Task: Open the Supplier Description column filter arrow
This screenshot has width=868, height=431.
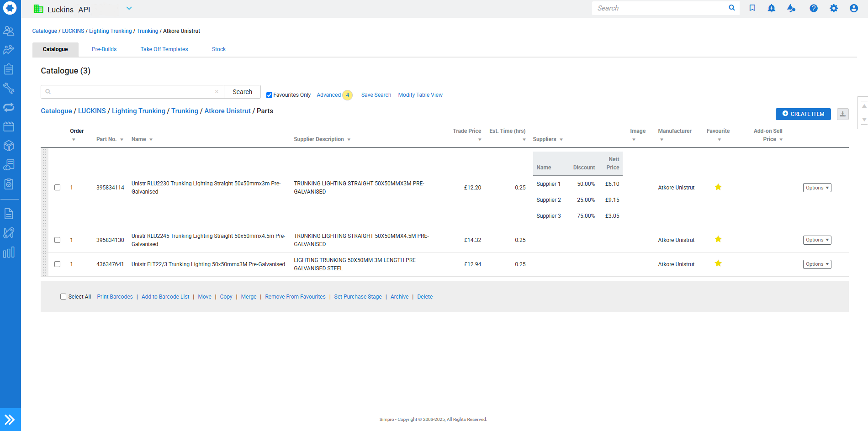Action: [349, 140]
